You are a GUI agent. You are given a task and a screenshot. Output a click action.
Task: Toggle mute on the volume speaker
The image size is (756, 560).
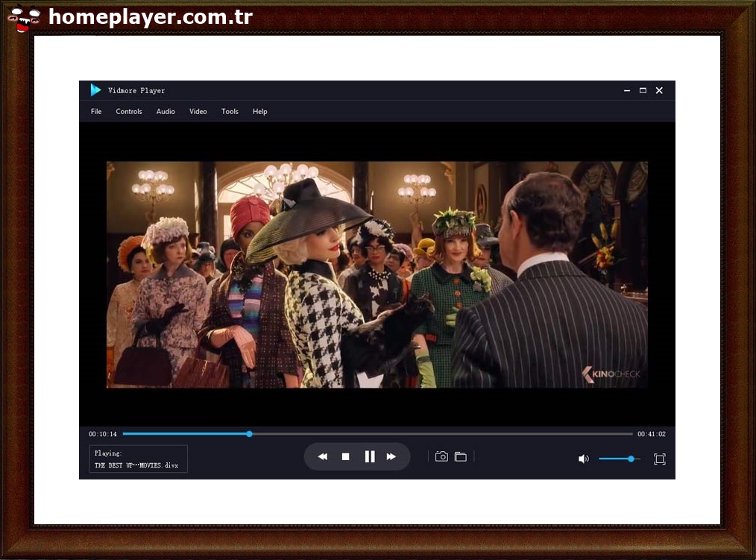click(x=584, y=459)
